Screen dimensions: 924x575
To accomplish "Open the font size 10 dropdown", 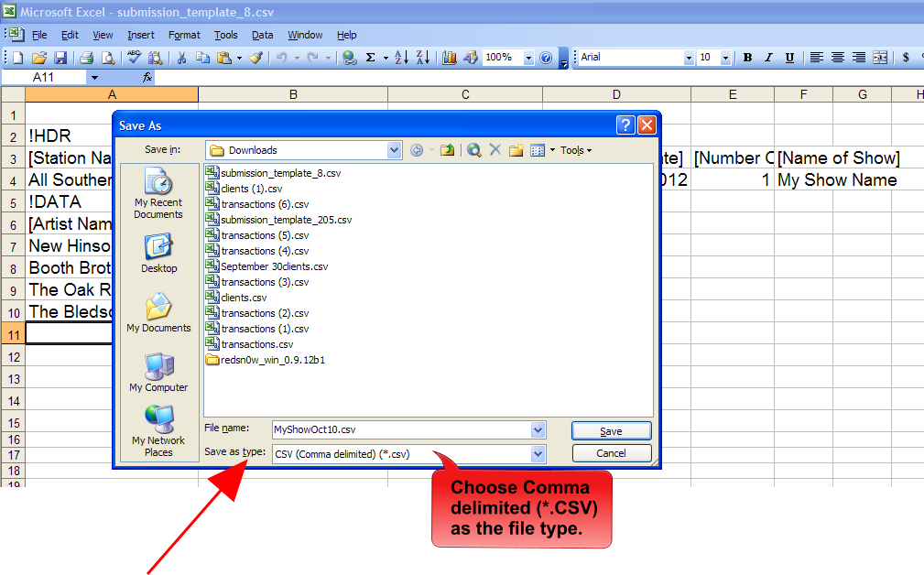I will [724, 58].
